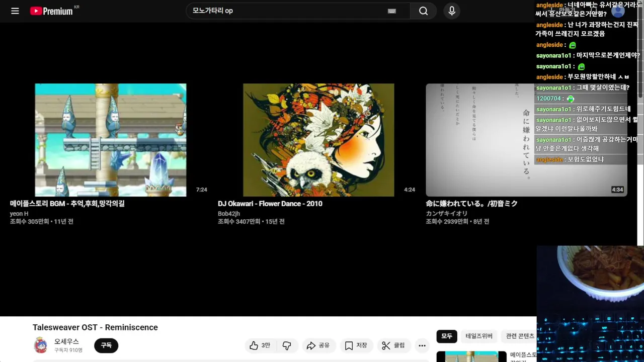Subscribe with the 구독 button

(106, 345)
